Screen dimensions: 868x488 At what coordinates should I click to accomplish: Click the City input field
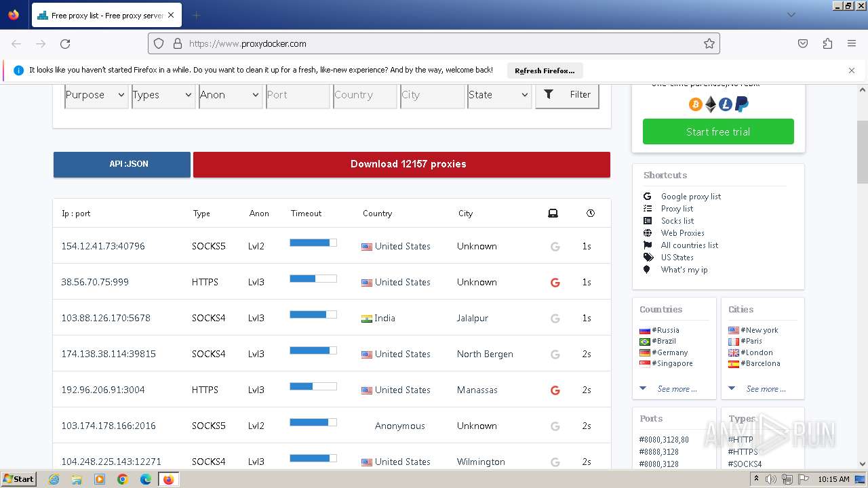(x=432, y=95)
